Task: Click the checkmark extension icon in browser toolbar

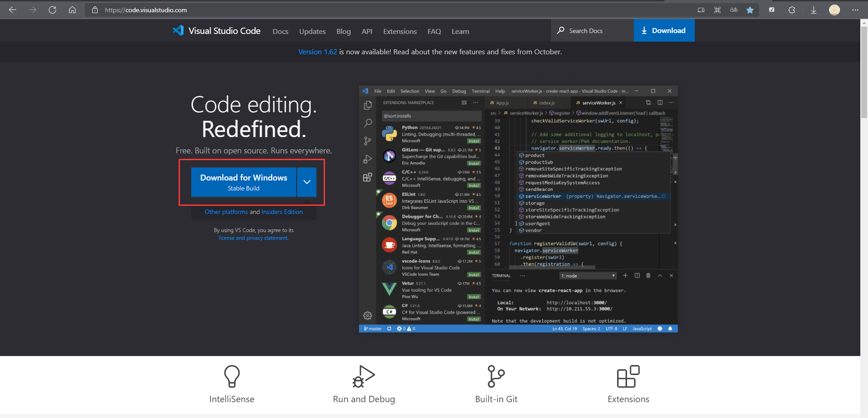Action: coord(772,9)
